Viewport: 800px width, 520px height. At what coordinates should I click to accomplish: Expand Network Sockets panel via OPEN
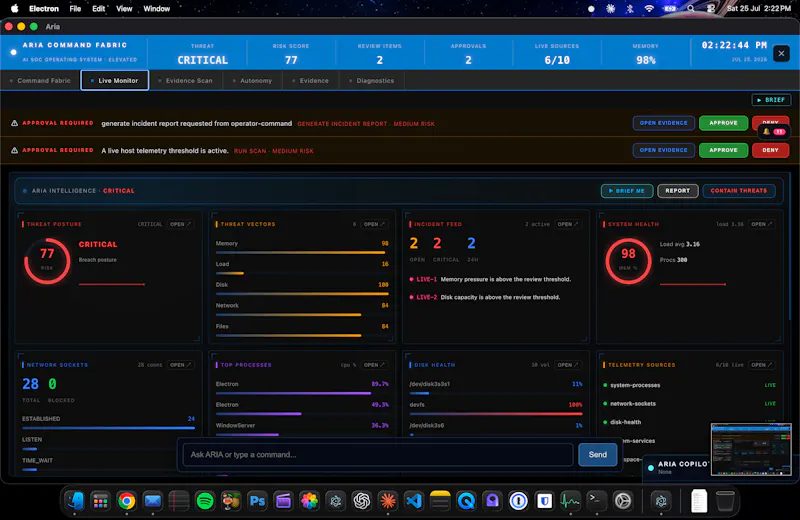tap(180, 365)
